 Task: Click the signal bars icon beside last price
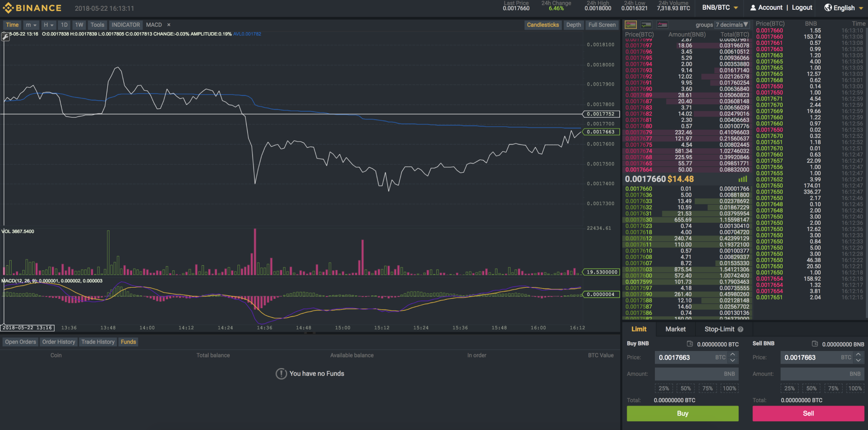point(743,179)
